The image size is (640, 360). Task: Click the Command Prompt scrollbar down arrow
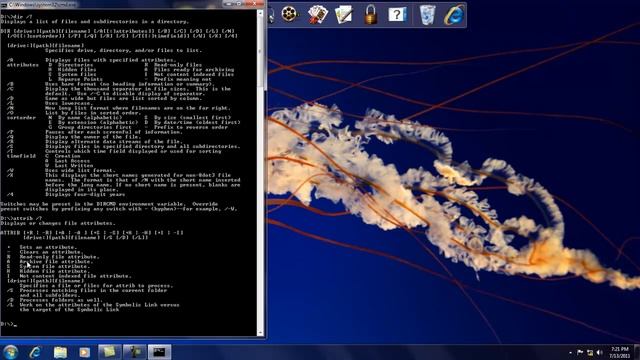260,333
